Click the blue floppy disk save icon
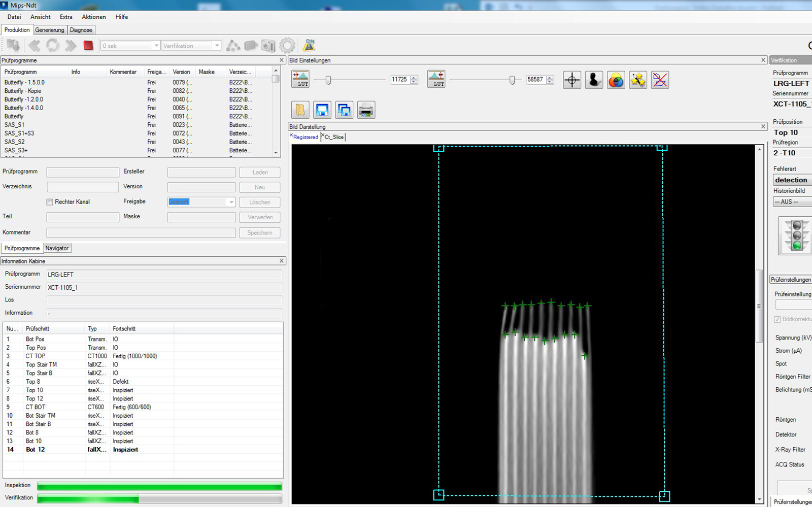812x507 pixels. point(322,110)
